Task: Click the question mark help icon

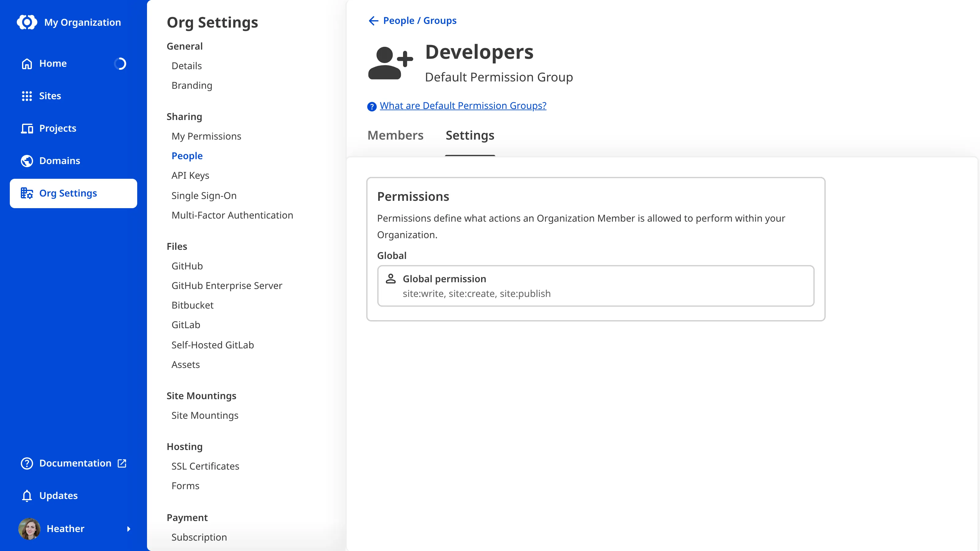Action: 372,107
